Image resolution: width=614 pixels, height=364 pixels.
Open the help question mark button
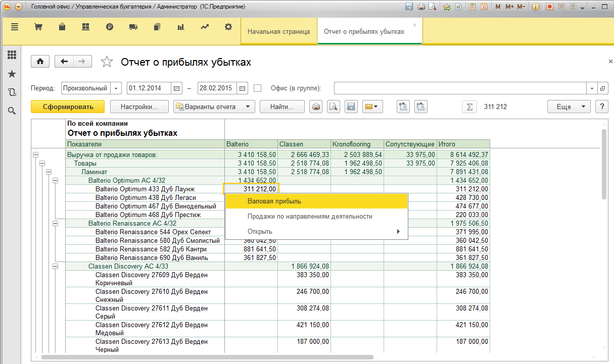click(x=601, y=107)
